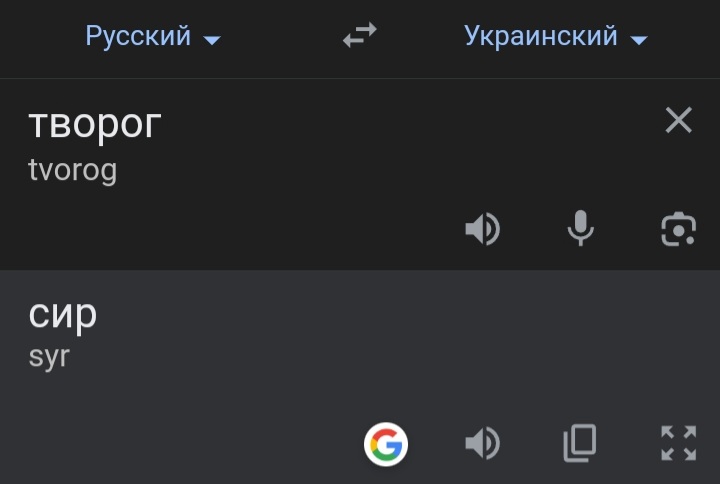
Task: Select the translated word сир
Action: pyautogui.click(x=63, y=315)
